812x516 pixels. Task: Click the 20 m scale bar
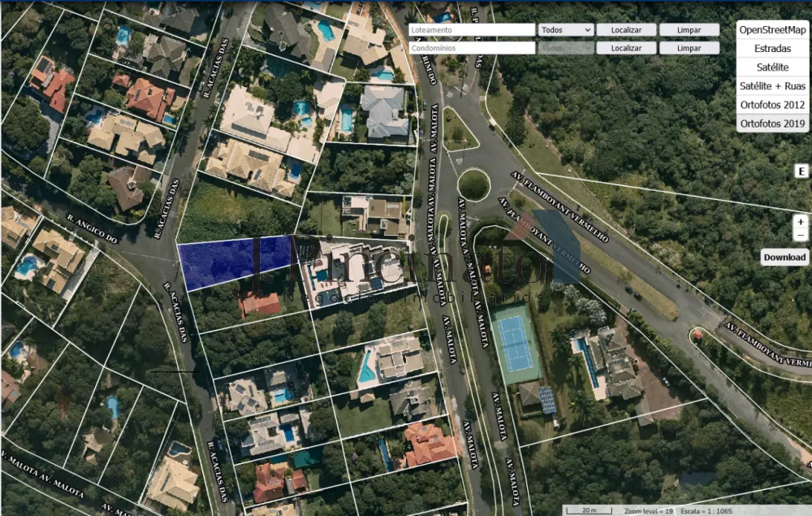[590, 510]
